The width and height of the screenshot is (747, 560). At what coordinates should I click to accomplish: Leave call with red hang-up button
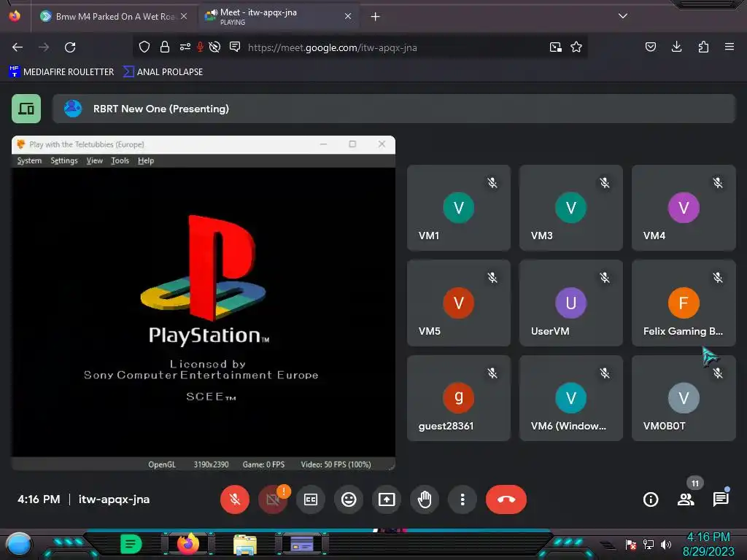(x=506, y=499)
